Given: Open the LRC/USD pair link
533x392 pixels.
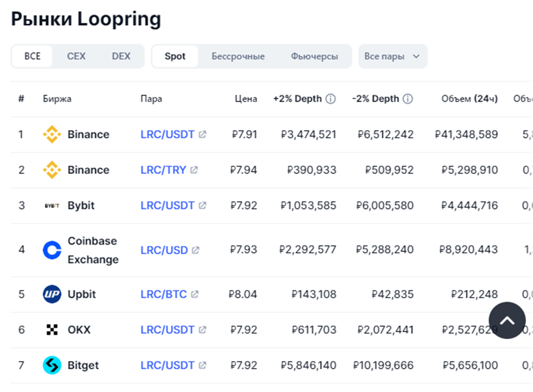Looking at the screenshot, I should point(164,250).
